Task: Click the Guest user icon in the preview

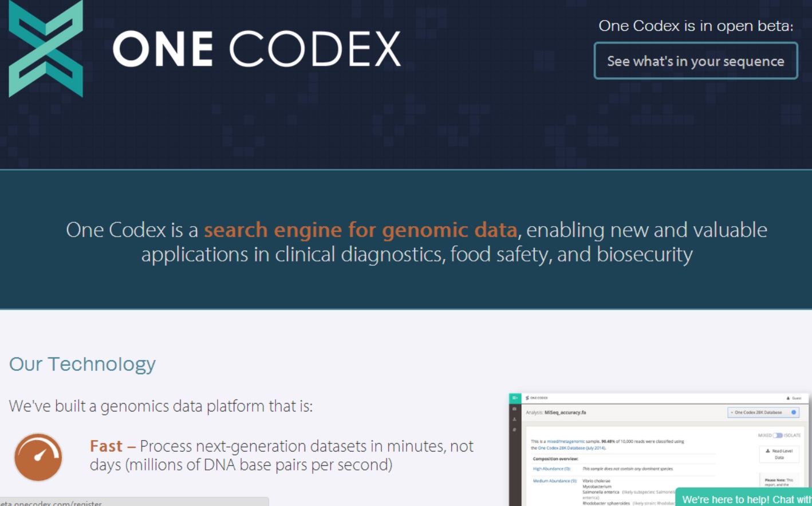Action: point(788,398)
